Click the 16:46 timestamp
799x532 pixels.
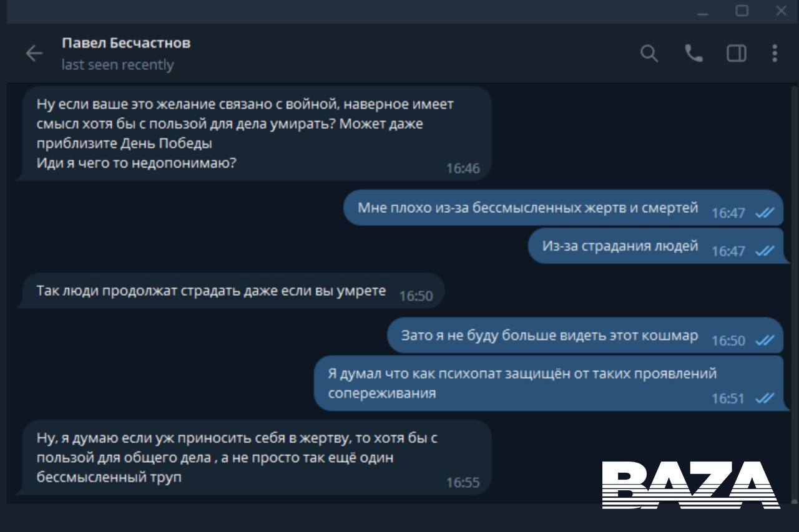[463, 168]
